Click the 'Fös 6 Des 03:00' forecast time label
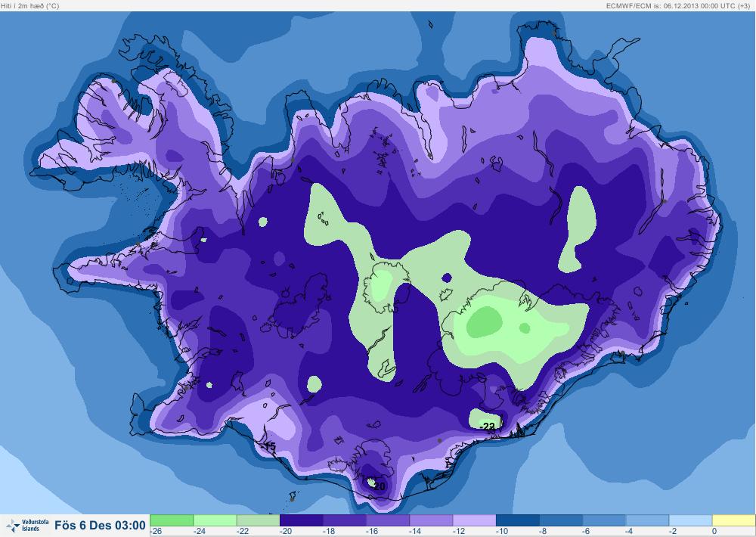 [x=100, y=526]
